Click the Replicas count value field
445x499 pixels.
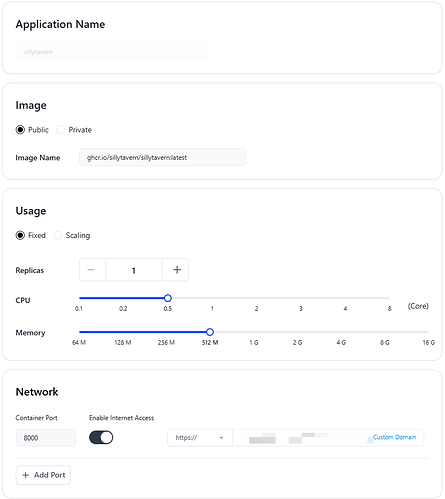(x=134, y=270)
